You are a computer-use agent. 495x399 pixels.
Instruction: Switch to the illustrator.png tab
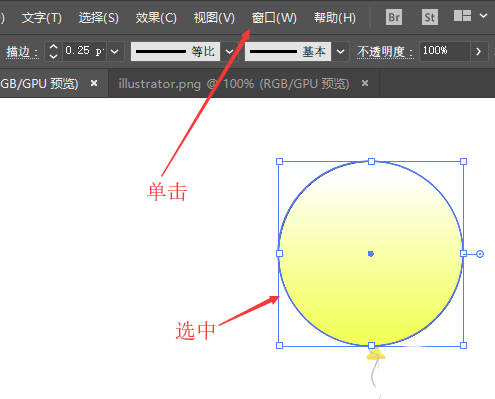click(234, 84)
